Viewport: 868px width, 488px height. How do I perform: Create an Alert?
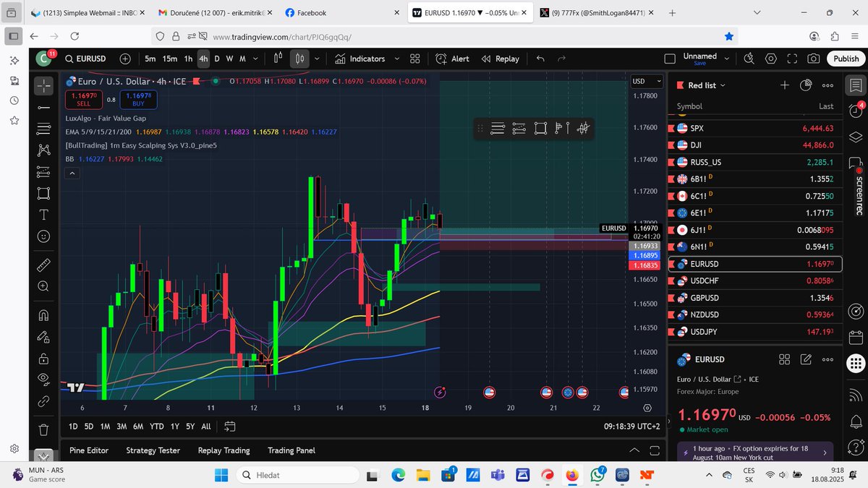453,59
